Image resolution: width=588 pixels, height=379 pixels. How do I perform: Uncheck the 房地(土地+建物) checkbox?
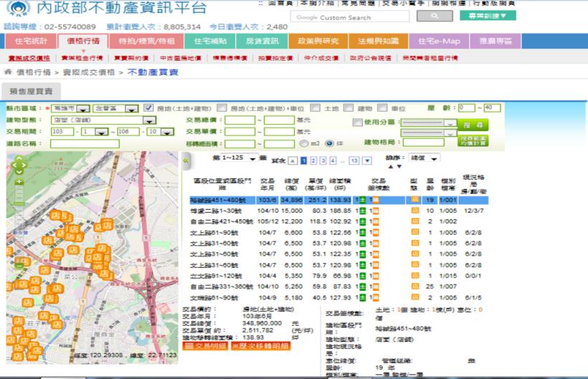pyautogui.click(x=148, y=108)
